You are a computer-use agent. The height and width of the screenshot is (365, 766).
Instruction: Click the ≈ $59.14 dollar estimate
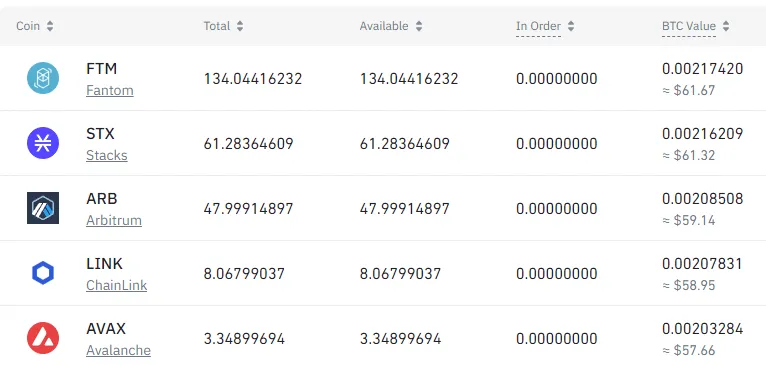(x=688, y=220)
